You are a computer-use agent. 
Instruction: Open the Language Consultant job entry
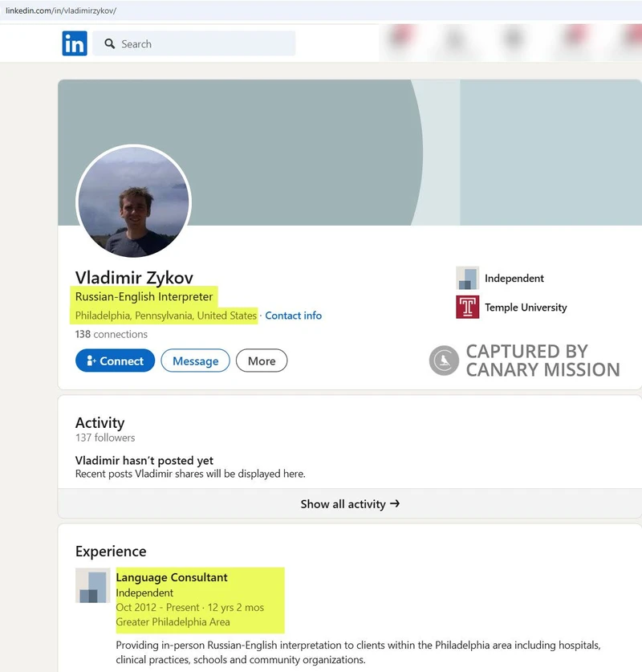(x=171, y=577)
